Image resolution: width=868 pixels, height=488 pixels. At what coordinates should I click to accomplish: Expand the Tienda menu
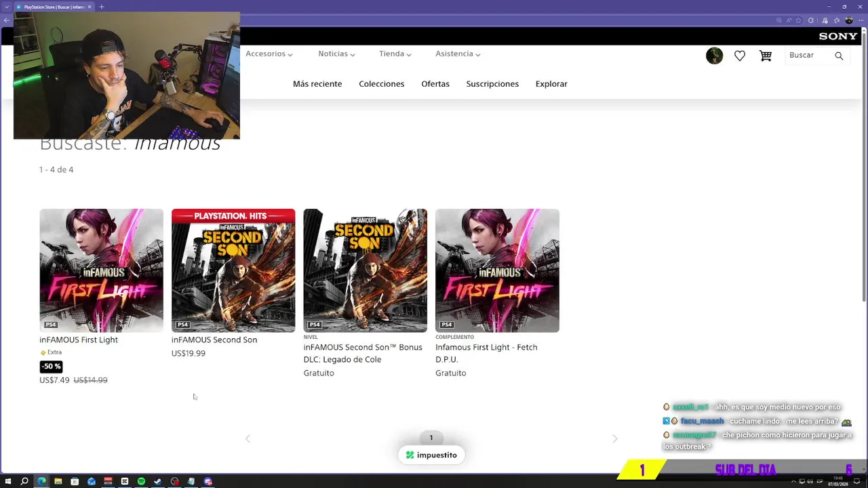tap(395, 54)
